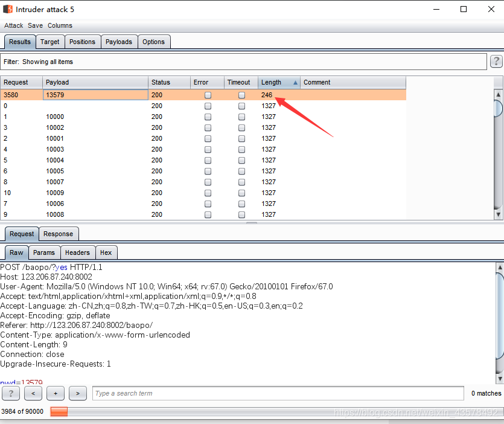Image resolution: width=504 pixels, height=424 pixels.
Task: Select payload cell 13579
Action: (x=95, y=95)
